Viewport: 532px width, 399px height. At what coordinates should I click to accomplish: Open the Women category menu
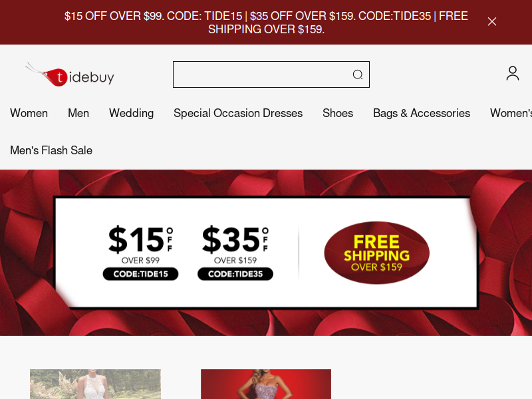tap(29, 113)
